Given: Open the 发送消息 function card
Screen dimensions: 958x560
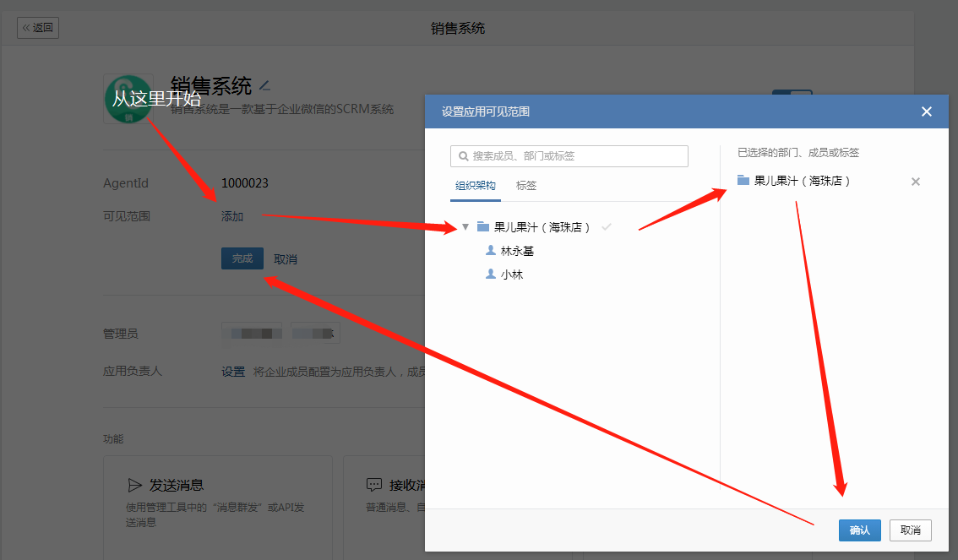Looking at the screenshot, I should (217, 507).
